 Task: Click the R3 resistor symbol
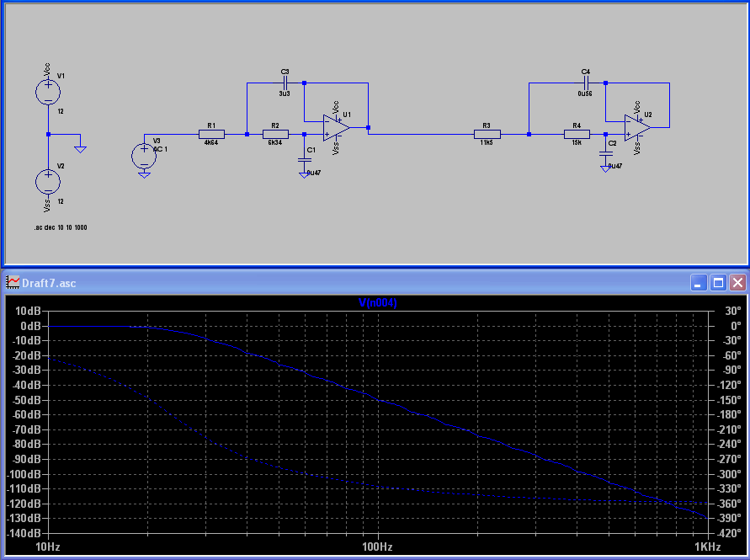coord(487,135)
